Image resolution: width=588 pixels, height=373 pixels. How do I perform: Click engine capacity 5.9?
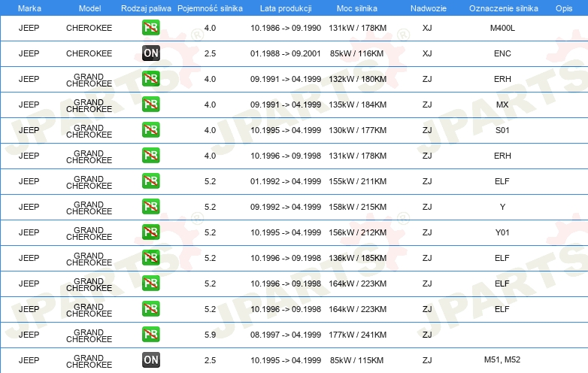pyautogui.click(x=210, y=335)
